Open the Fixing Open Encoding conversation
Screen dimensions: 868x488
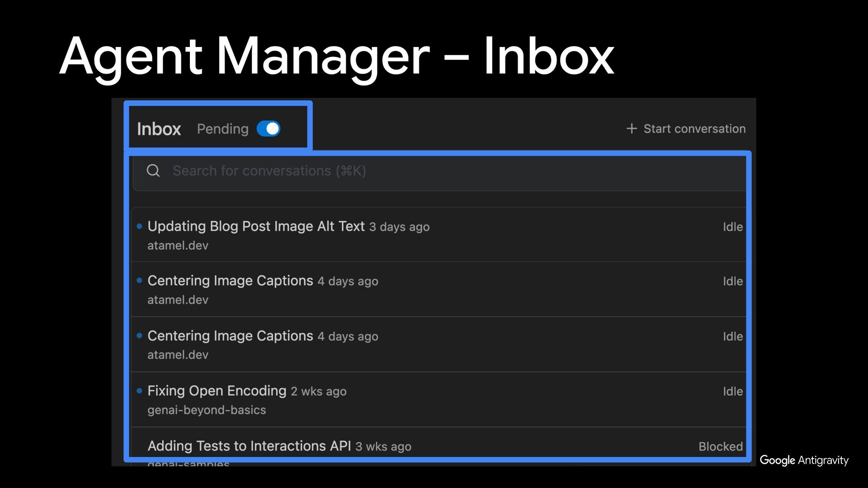(217, 391)
